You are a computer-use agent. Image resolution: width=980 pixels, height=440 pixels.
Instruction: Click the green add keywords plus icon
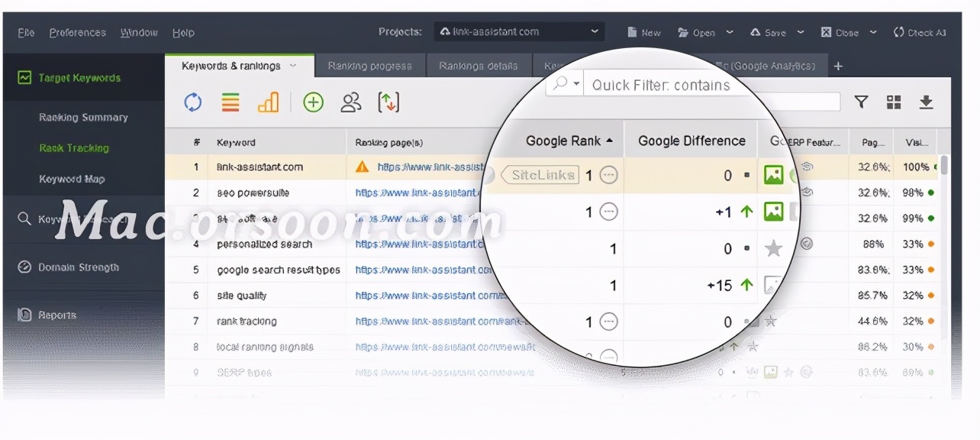pyautogui.click(x=313, y=102)
